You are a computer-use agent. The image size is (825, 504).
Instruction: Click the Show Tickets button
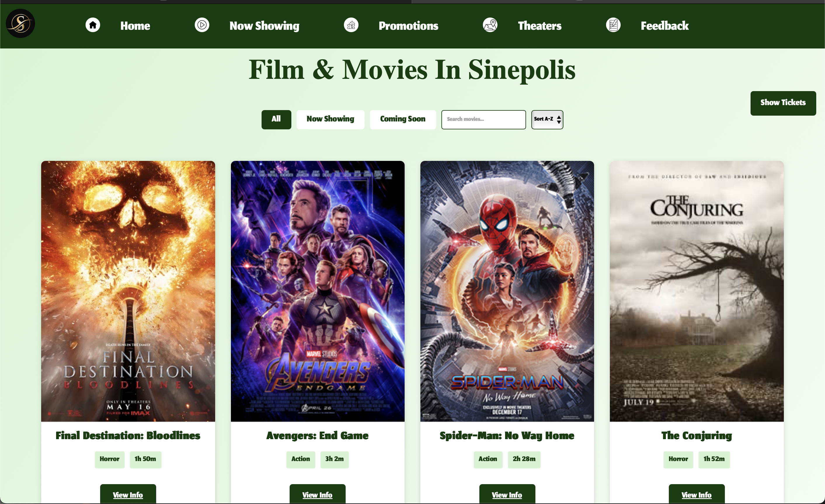(x=783, y=103)
